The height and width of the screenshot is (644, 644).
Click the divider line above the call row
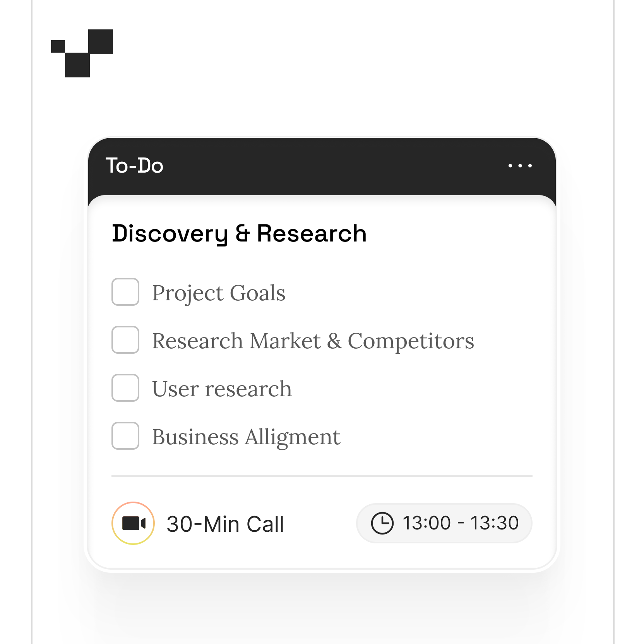322,476
